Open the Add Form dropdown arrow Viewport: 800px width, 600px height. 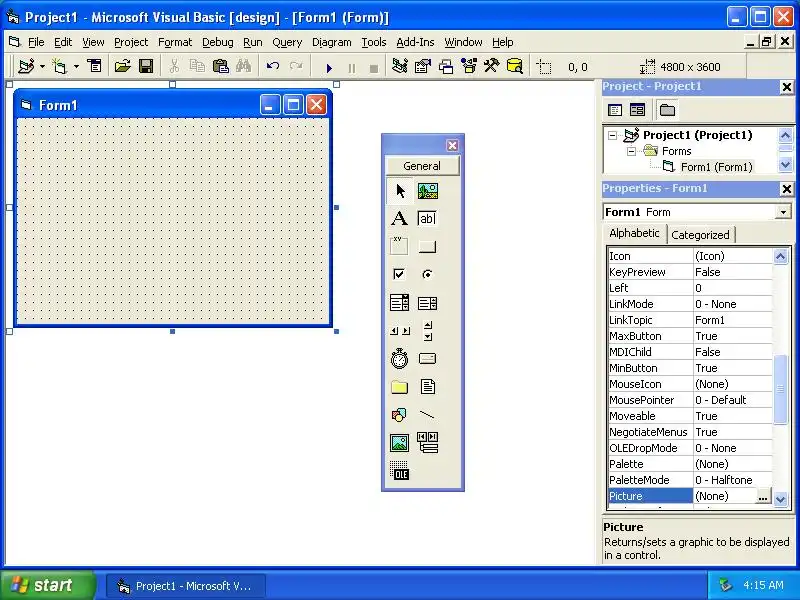(x=76, y=66)
